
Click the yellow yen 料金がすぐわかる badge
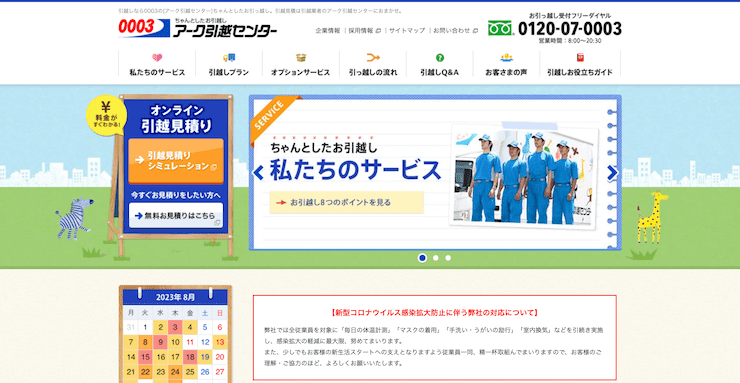coord(106,115)
